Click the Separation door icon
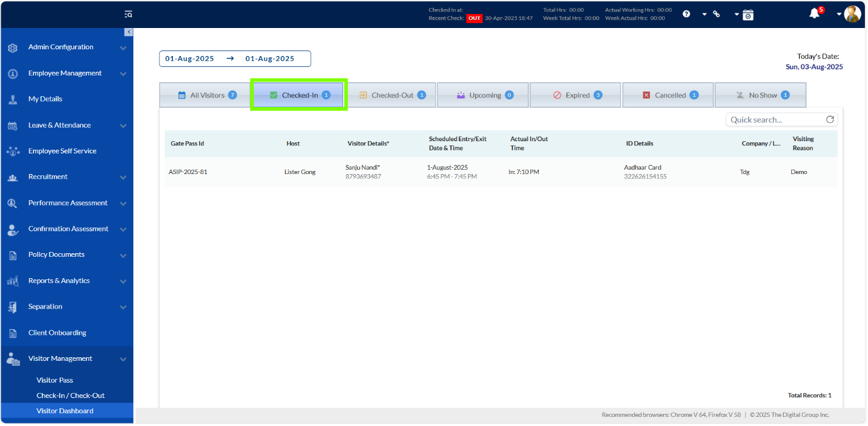 click(13, 307)
